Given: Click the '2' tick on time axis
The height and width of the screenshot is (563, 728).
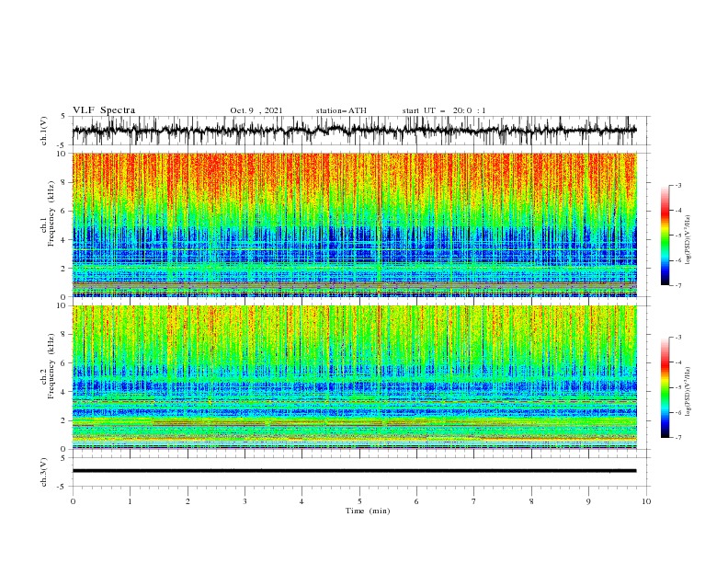Looking at the screenshot, I should point(188,501).
